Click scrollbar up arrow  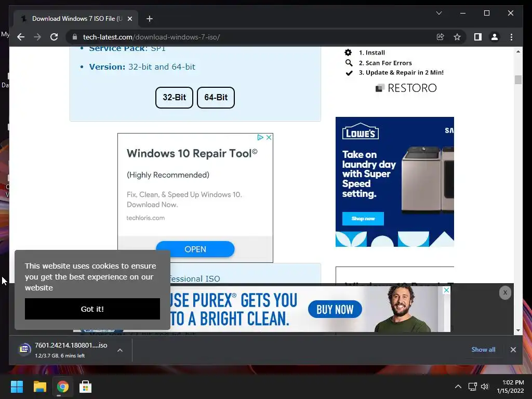[518, 51]
